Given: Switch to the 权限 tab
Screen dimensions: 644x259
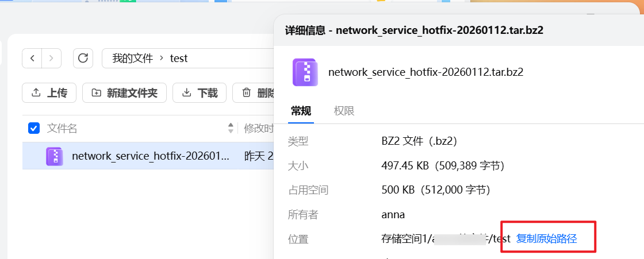Looking at the screenshot, I should (344, 111).
